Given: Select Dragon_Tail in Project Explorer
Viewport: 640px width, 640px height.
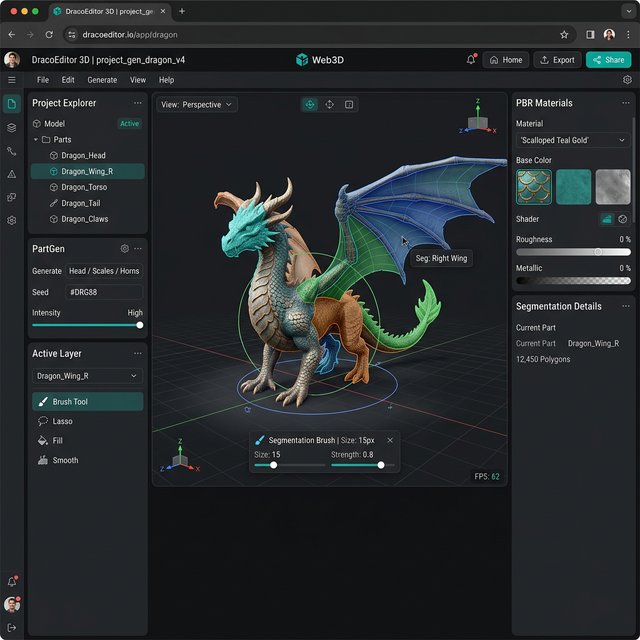Looking at the screenshot, I should tap(88, 203).
